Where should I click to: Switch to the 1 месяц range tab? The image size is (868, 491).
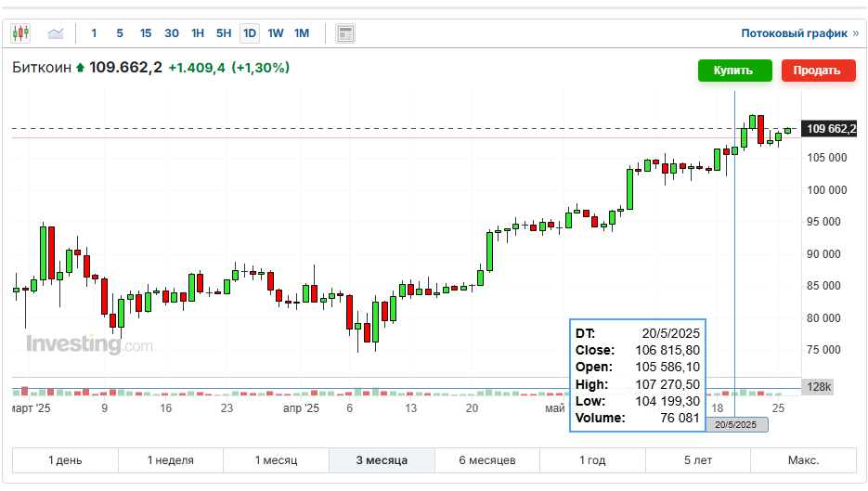tap(277, 460)
